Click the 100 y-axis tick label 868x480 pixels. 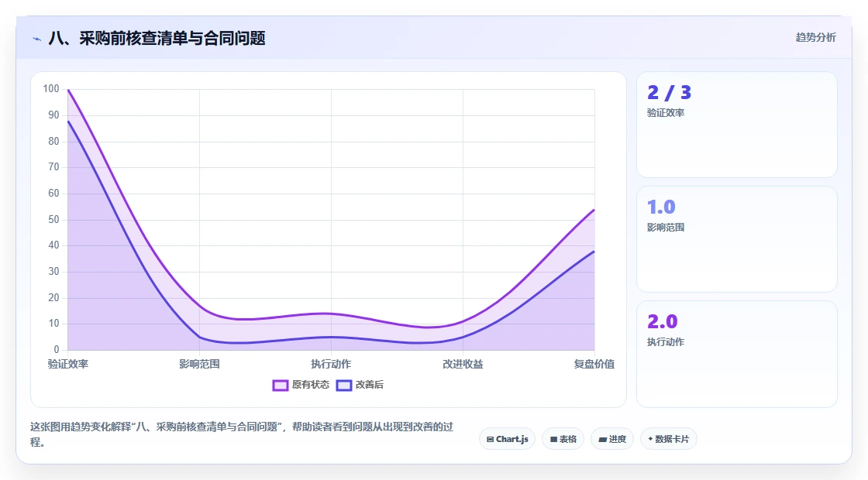coord(51,88)
